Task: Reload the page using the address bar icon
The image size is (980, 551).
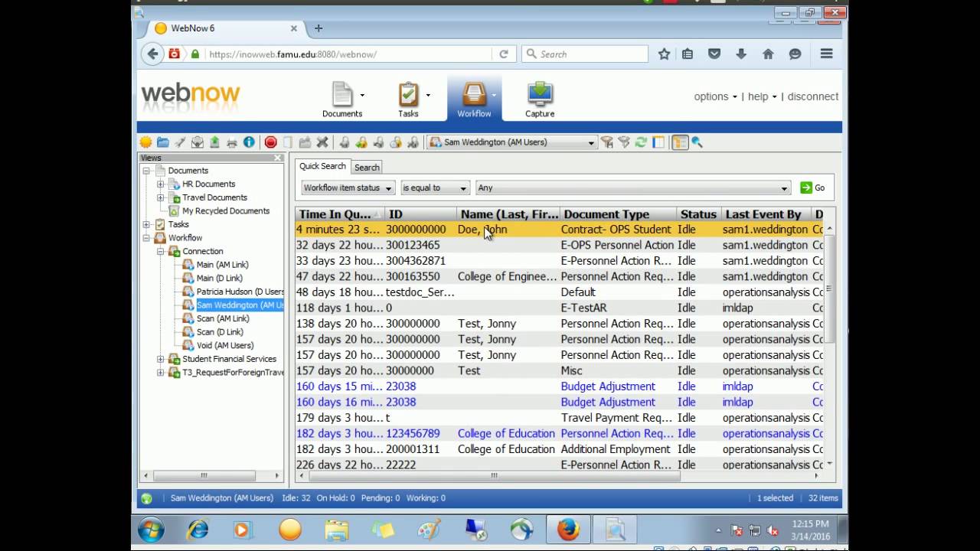Action: (504, 54)
